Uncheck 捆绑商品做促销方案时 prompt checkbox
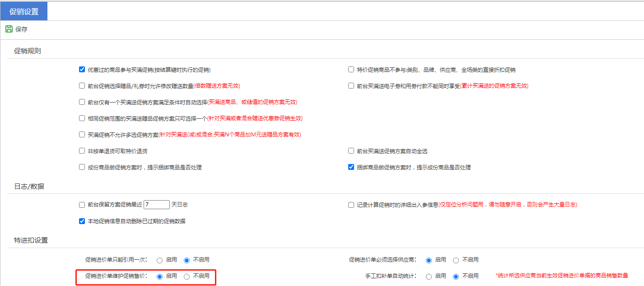The height and width of the screenshot is (286, 644). coord(351,167)
